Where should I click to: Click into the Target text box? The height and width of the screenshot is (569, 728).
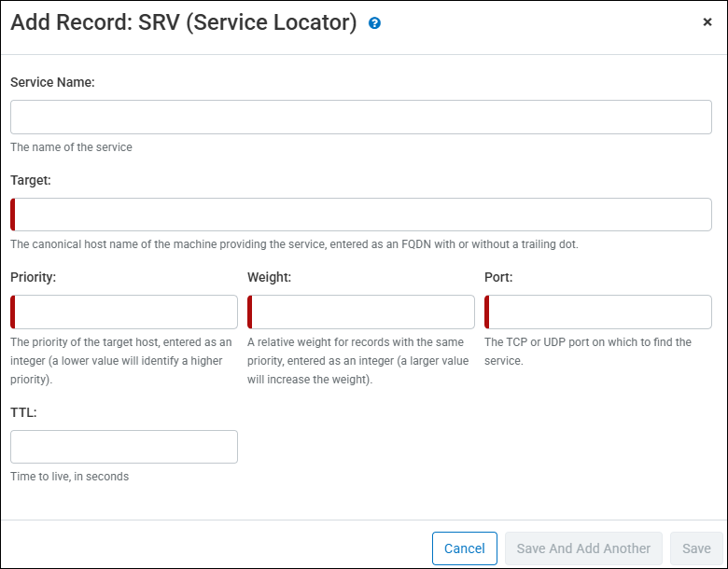(x=360, y=215)
